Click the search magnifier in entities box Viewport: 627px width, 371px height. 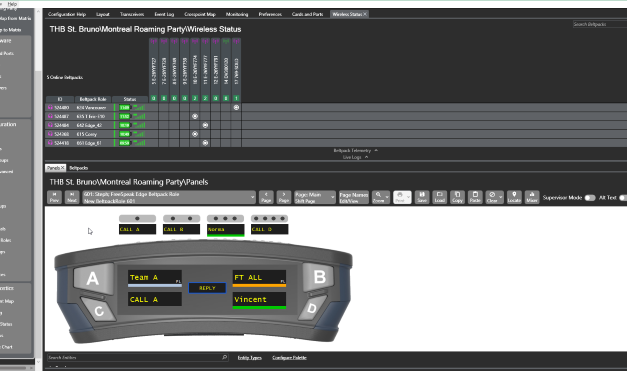point(224,357)
